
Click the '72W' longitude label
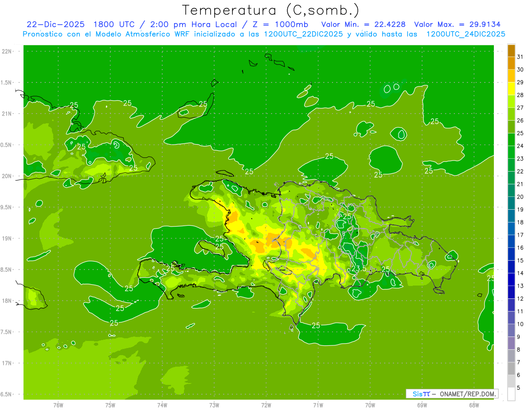tap(266, 405)
